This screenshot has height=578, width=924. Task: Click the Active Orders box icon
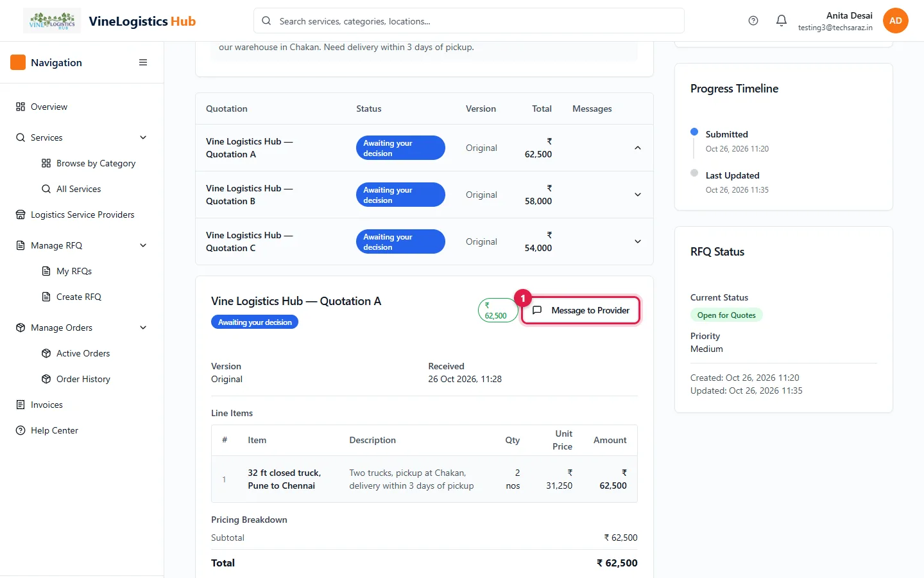click(46, 353)
